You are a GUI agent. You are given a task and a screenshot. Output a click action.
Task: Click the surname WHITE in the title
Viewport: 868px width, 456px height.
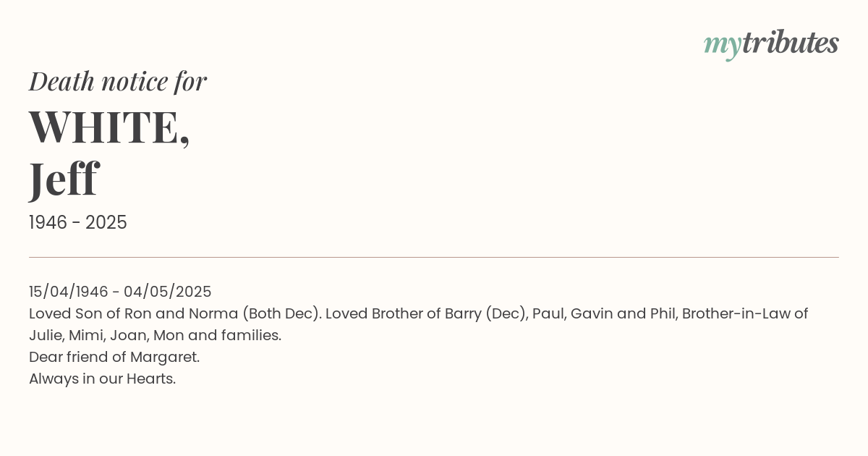tap(109, 127)
